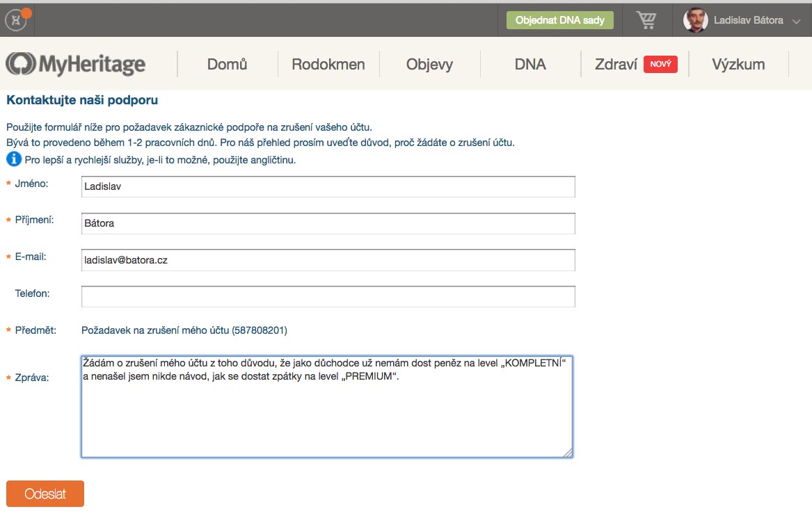Viewport: 812px width, 525px height.
Task: Click into the E-mail field
Action: (328, 260)
